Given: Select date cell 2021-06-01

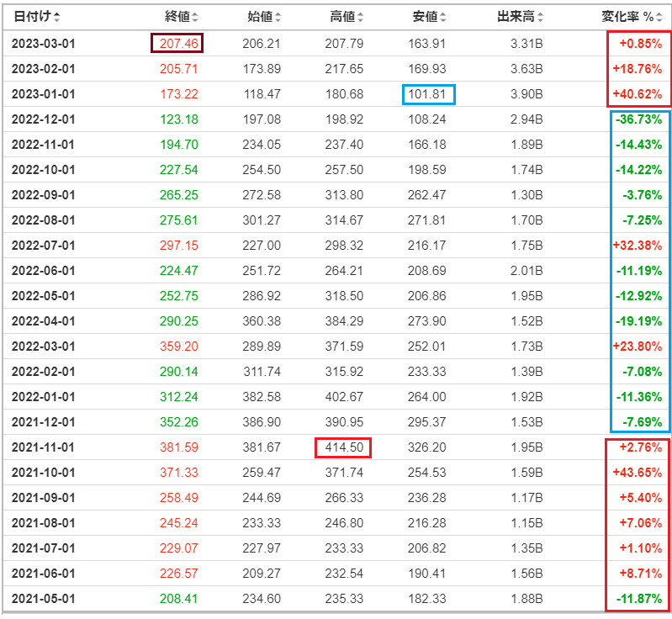Looking at the screenshot, I should (x=43, y=573).
